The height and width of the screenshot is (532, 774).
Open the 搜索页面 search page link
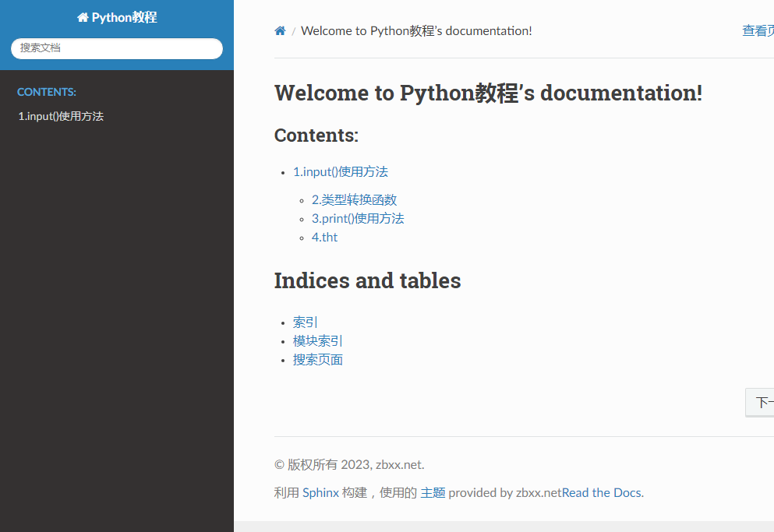click(x=316, y=359)
